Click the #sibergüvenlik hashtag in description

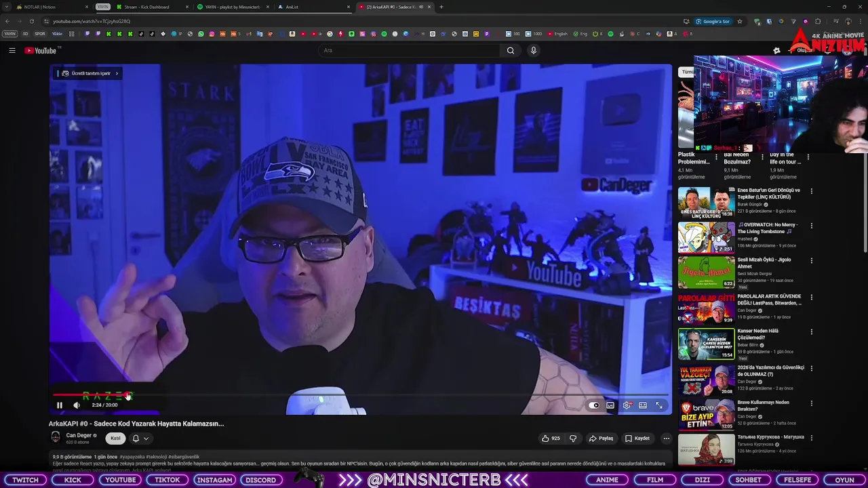pyautogui.click(x=184, y=457)
